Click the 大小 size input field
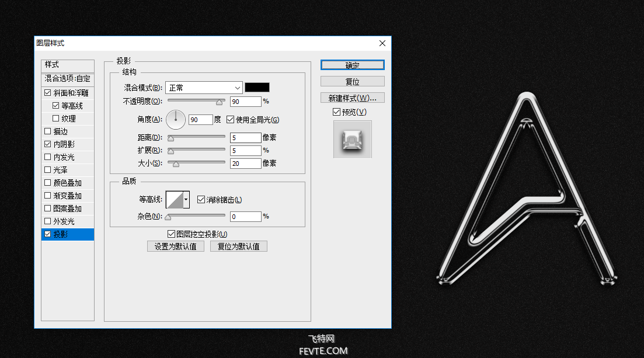 point(245,164)
